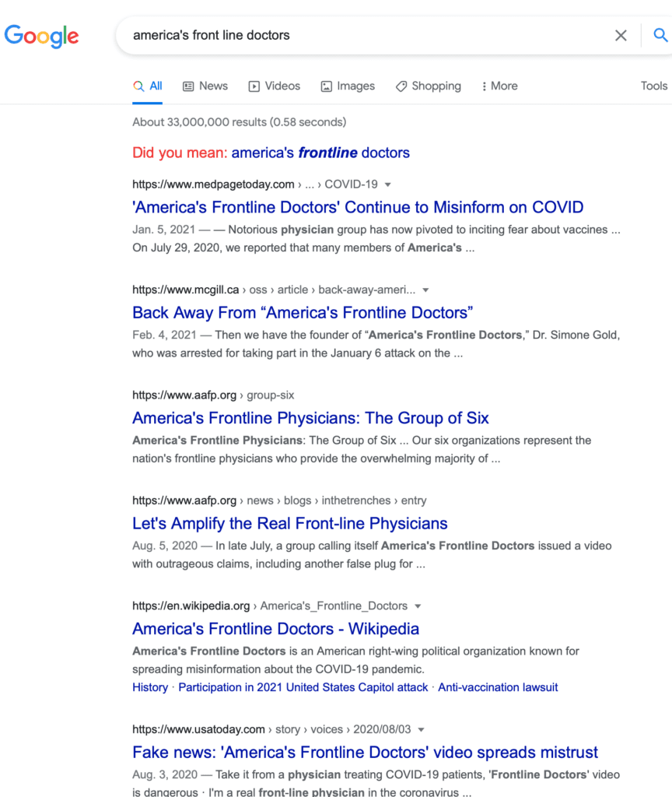Expand the More menu
Screen dimensions: 672x797
coord(500,86)
